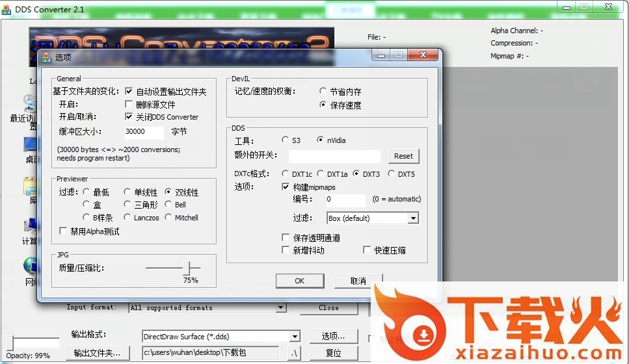Minimize the 选项 dialog
The height and width of the screenshot is (364, 629).
[381, 55]
